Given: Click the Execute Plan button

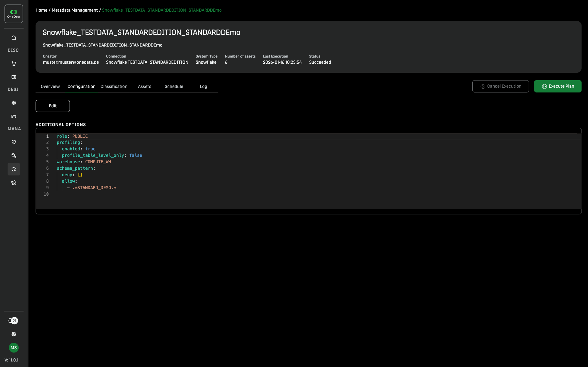Looking at the screenshot, I should click(558, 86).
